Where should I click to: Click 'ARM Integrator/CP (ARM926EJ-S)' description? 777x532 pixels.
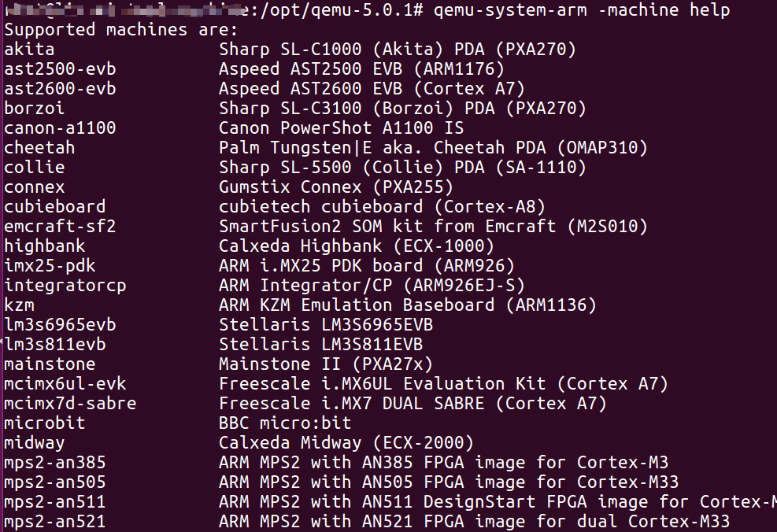(372, 286)
